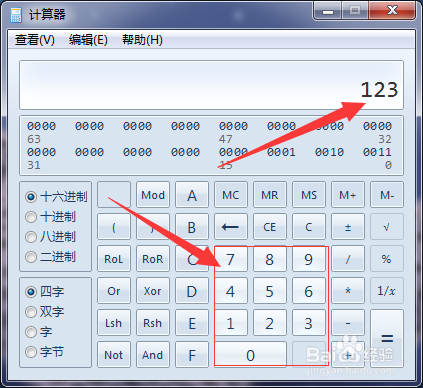Click the 0011 bit group in binary panel
Viewport: 423px width, 388px height.
(377, 152)
